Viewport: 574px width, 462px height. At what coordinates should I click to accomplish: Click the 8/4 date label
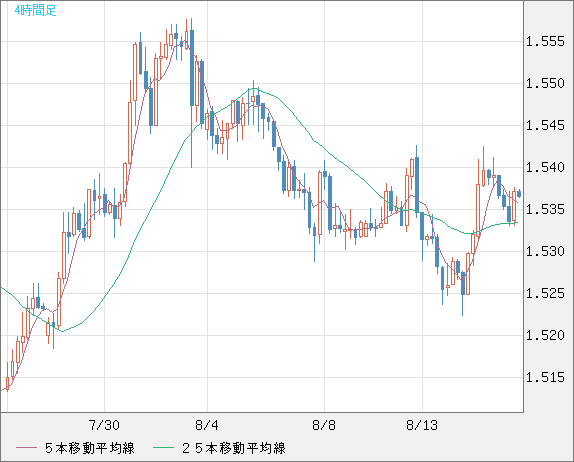[207, 425]
